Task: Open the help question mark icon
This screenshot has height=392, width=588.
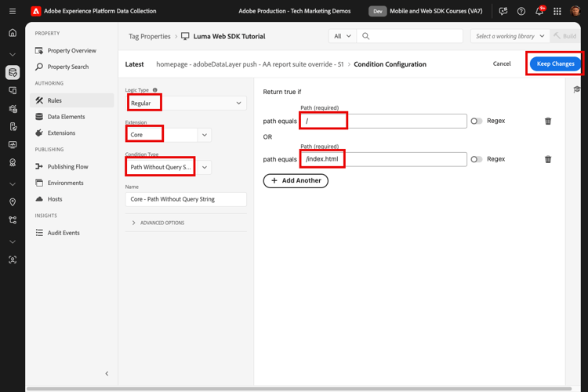Action: [521, 11]
